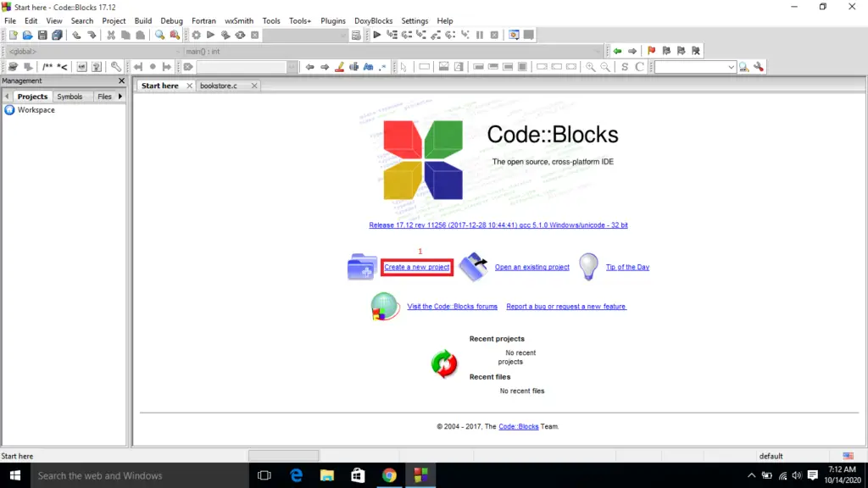
Task: Open the Fortran menu
Action: [x=203, y=20]
